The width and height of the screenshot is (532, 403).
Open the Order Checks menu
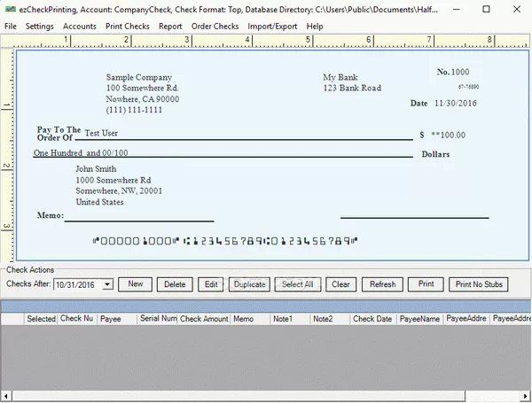(215, 27)
